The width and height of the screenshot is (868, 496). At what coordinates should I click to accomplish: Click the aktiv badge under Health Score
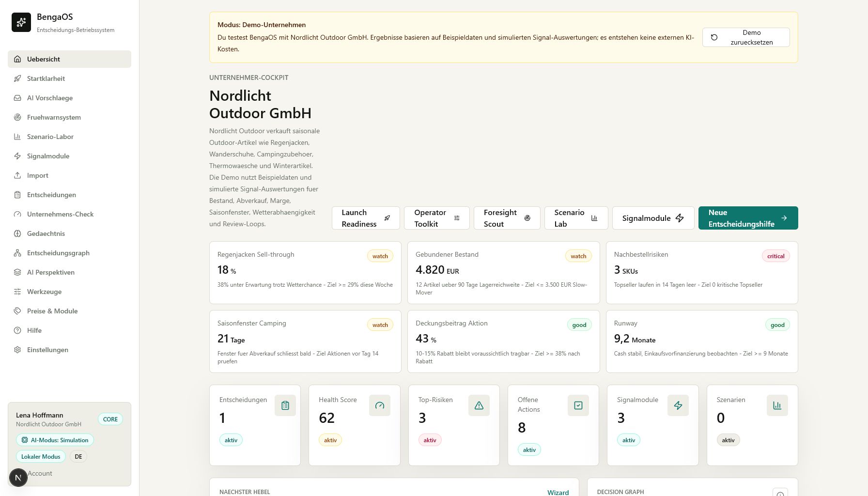pos(330,440)
